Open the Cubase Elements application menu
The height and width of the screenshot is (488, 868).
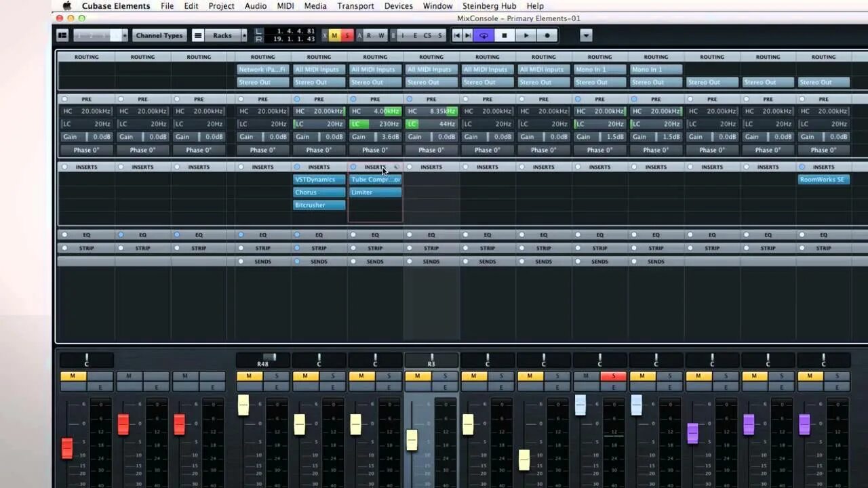pyautogui.click(x=116, y=6)
